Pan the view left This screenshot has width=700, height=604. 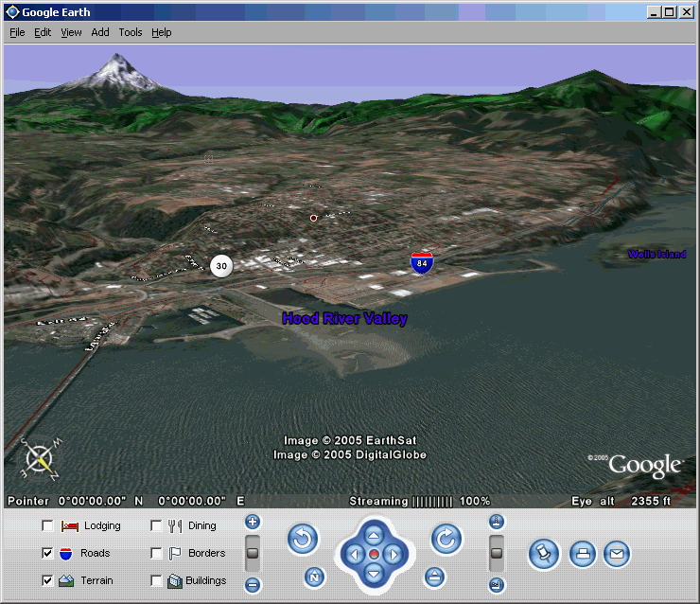[x=355, y=555]
